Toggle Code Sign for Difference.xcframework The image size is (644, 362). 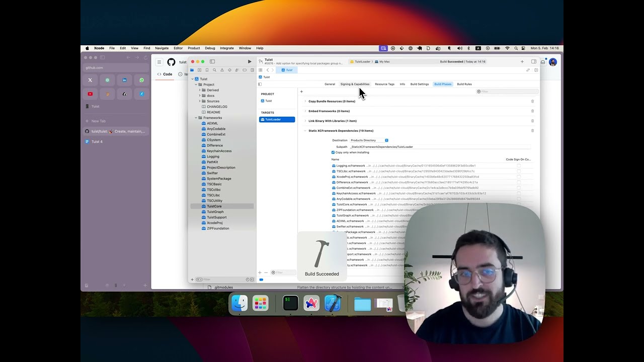pyautogui.click(x=519, y=182)
